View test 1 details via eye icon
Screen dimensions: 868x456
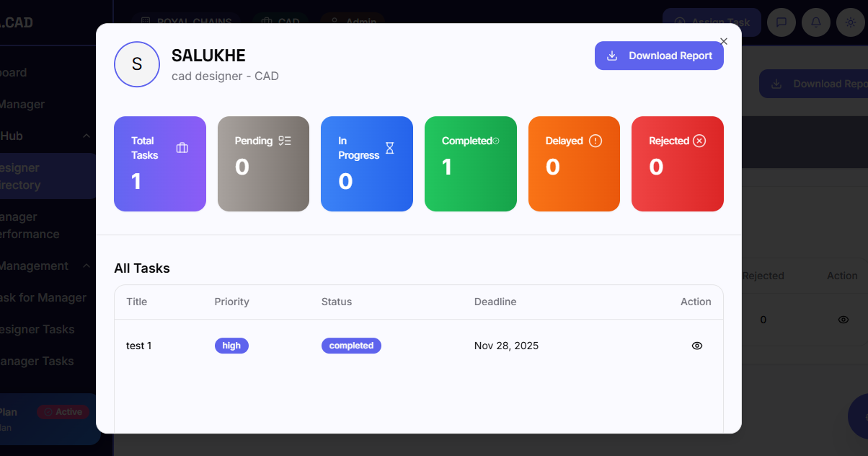[696, 346]
